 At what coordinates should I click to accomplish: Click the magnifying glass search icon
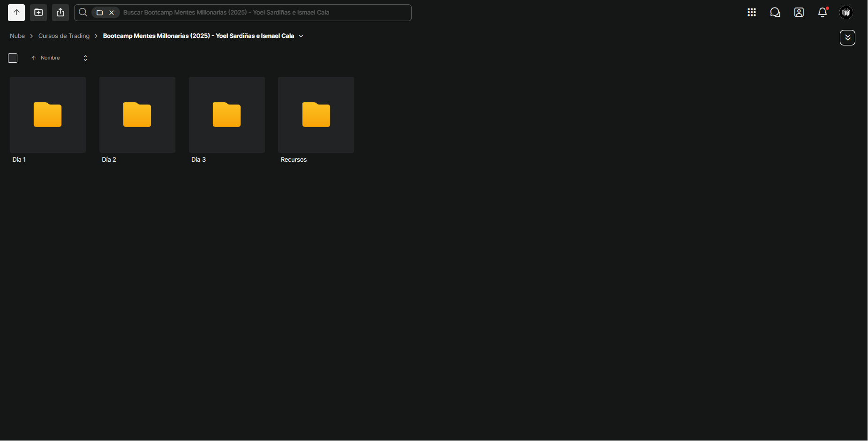click(83, 13)
